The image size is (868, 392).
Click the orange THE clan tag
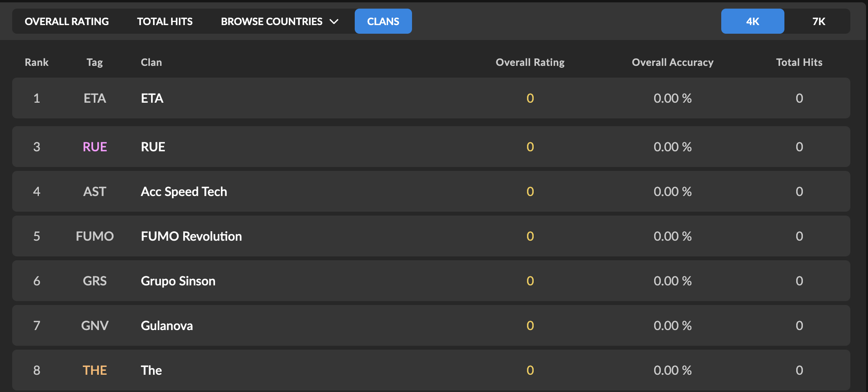[x=95, y=370]
